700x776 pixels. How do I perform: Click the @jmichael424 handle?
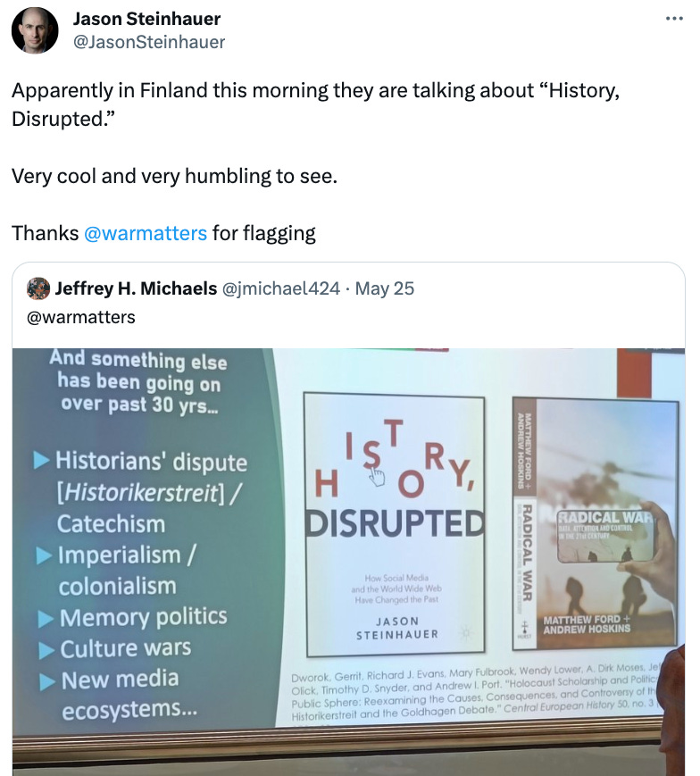pyautogui.click(x=281, y=288)
